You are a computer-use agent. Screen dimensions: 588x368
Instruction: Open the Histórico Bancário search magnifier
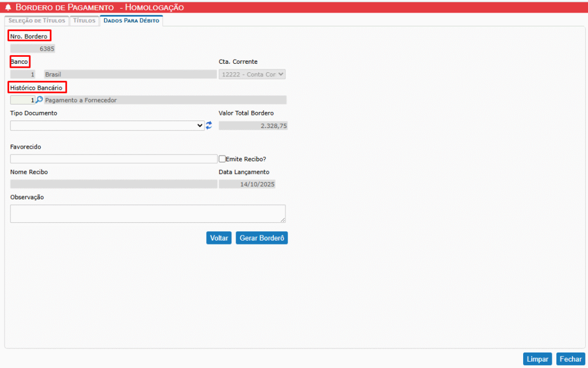40,100
